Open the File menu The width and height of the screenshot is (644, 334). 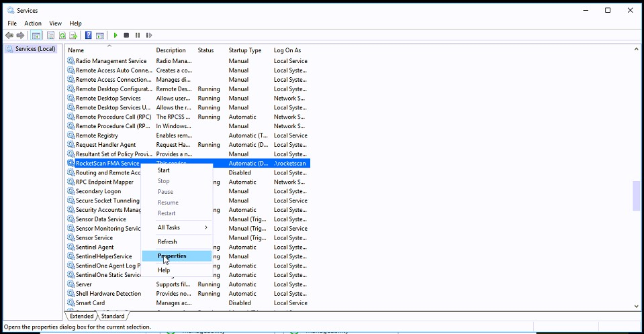pos(12,23)
